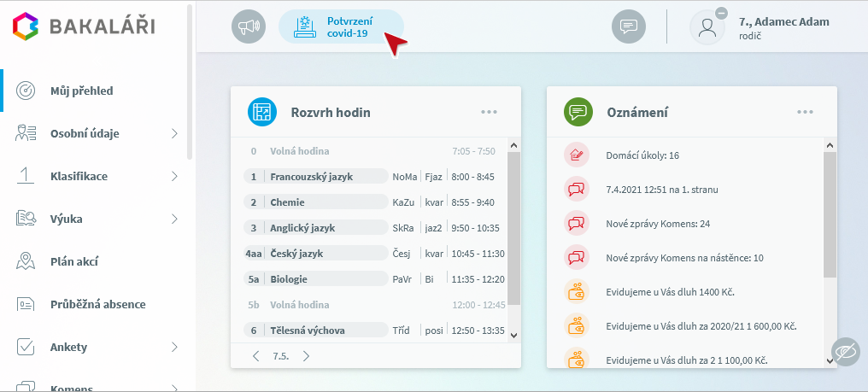The height and width of the screenshot is (392, 868).
Task: Open the Domácí úkoly homework icon
Action: coord(578,155)
